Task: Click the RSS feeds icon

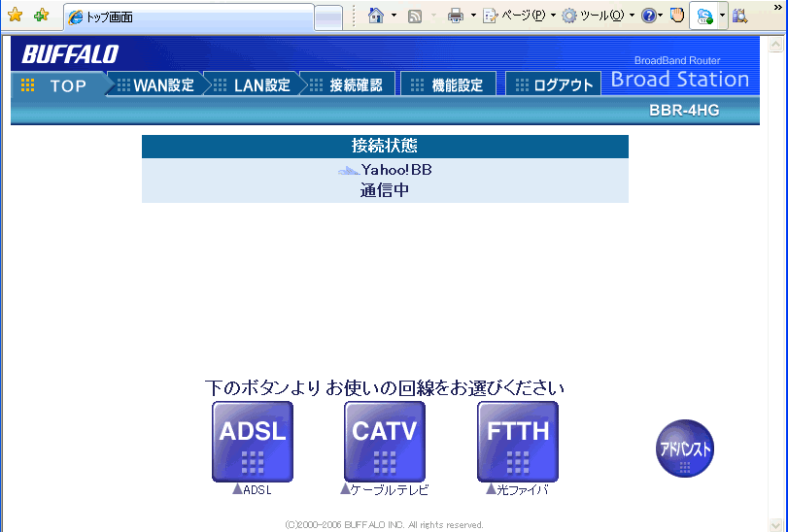Action: 415,17
